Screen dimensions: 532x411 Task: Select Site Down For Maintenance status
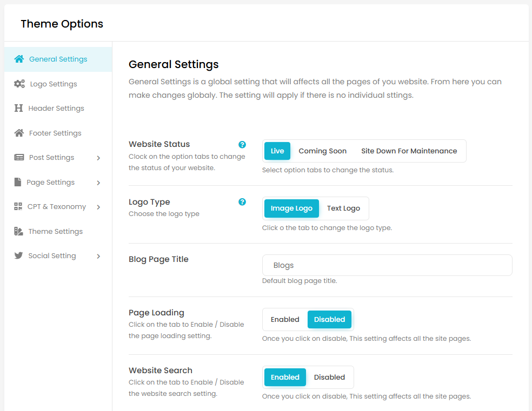coord(409,151)
